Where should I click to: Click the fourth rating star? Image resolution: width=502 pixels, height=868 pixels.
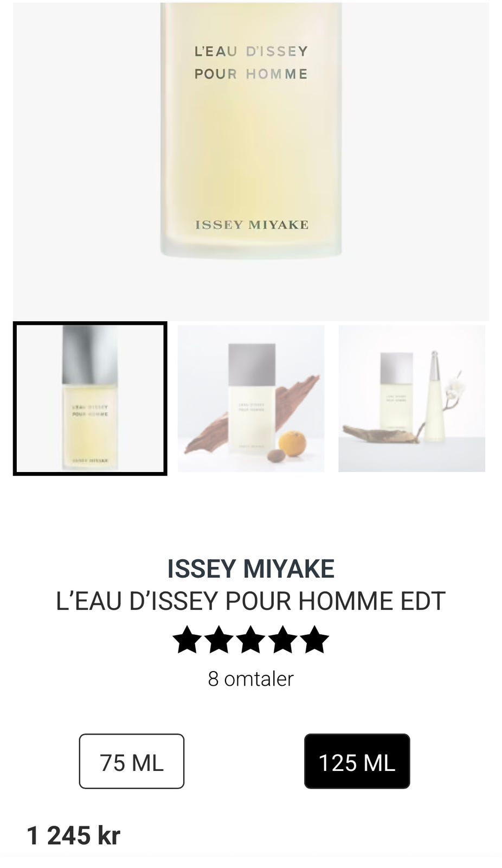point(283,640)
